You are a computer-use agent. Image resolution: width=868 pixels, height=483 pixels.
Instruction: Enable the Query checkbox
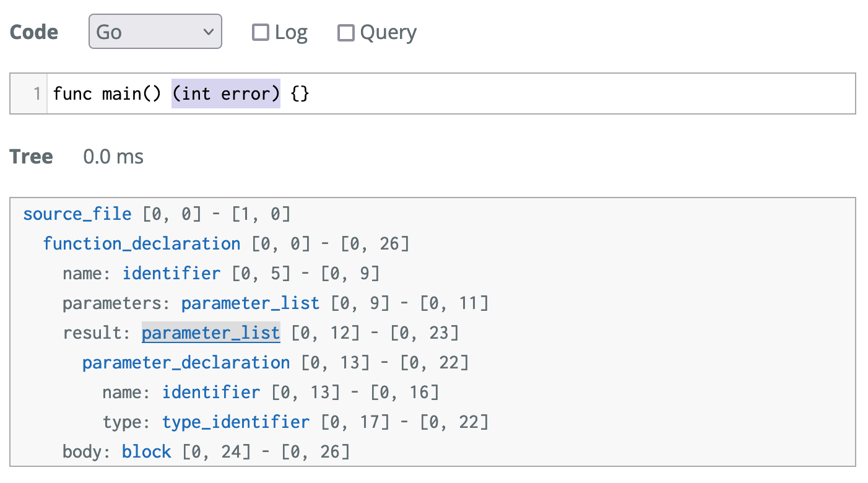coord(345,32)
